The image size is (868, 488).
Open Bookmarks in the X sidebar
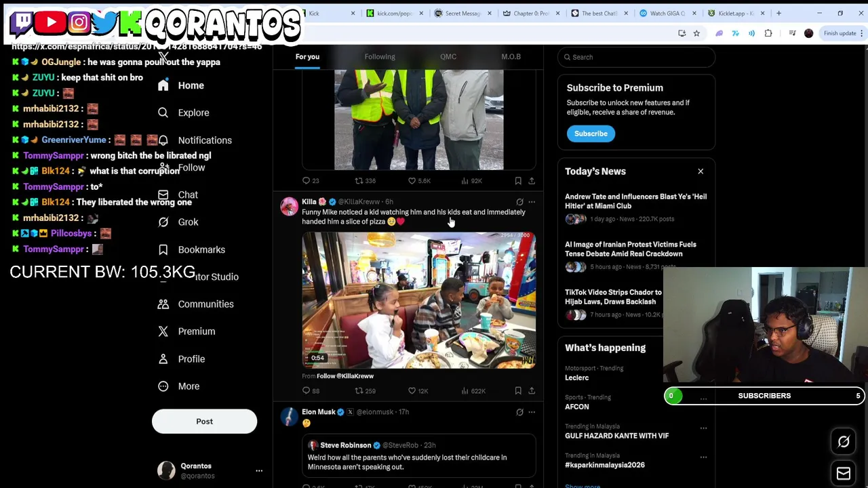click(191, 249)
